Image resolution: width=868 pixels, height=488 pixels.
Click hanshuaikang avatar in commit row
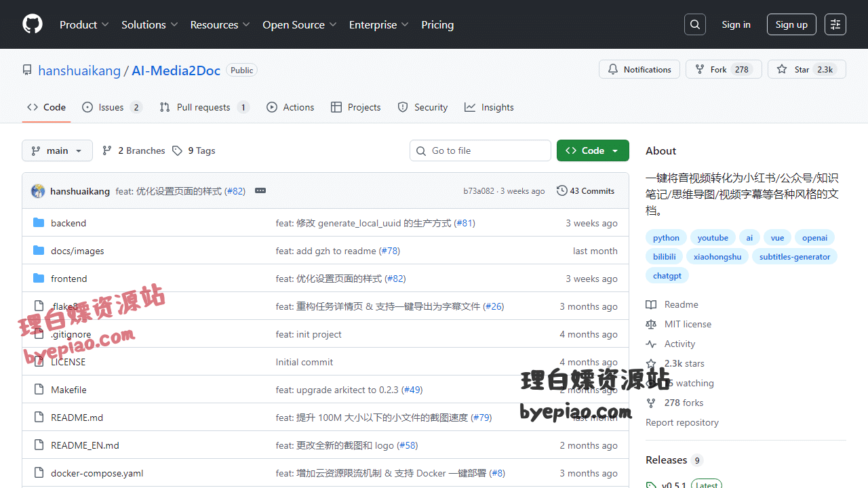[38, 191]
